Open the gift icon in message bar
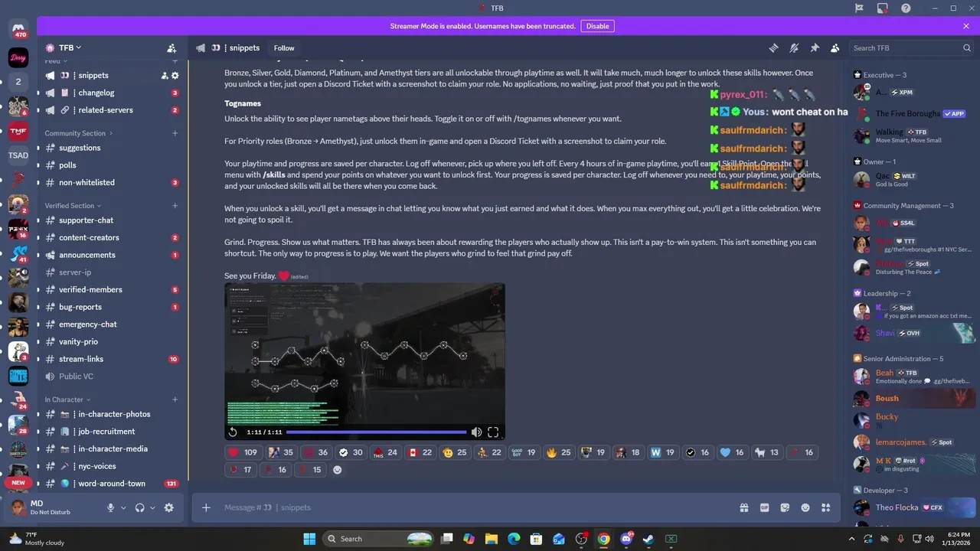This screenshot has width=980, height=551. (743, 507)
